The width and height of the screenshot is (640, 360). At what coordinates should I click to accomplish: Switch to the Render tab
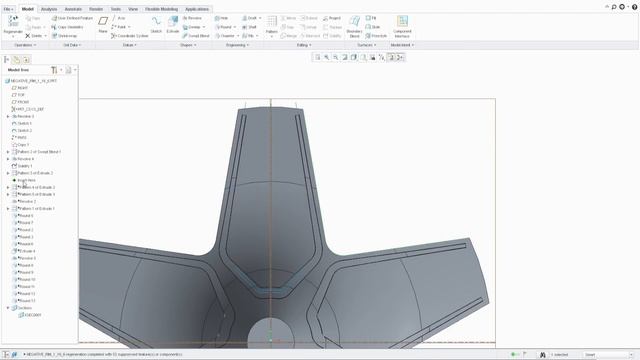(x=96, y=9)
